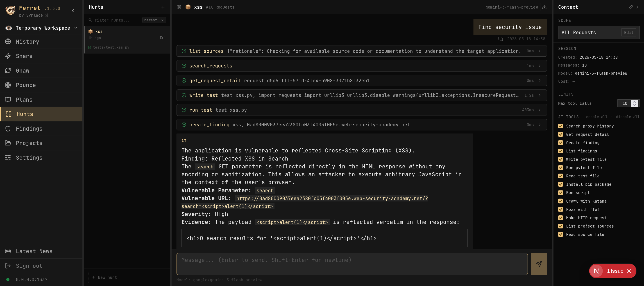Toggle the Read source file checkbox

560,235
